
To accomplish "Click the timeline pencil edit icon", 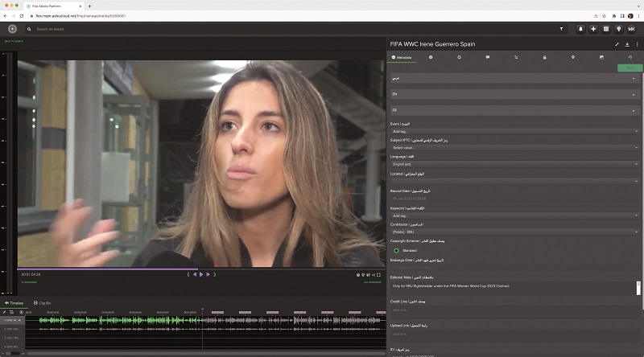I will 4,312.
